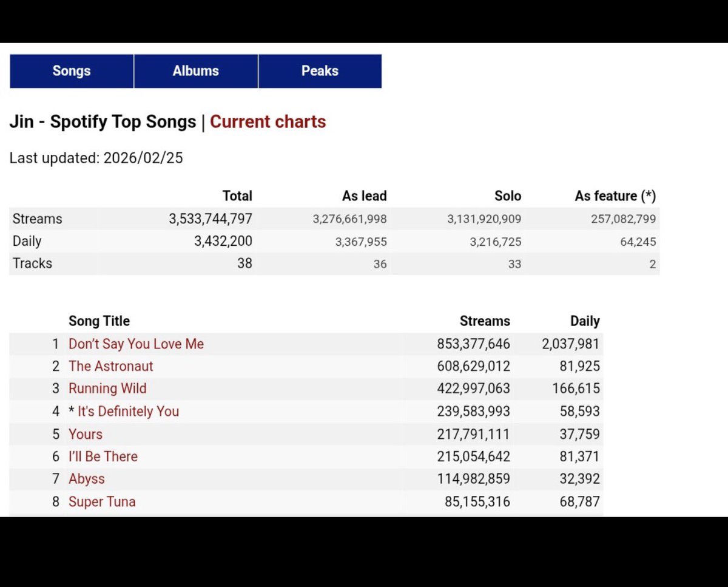
Task: Click the Solo column header
Action: pyautogui.click(x=508, y=196)
